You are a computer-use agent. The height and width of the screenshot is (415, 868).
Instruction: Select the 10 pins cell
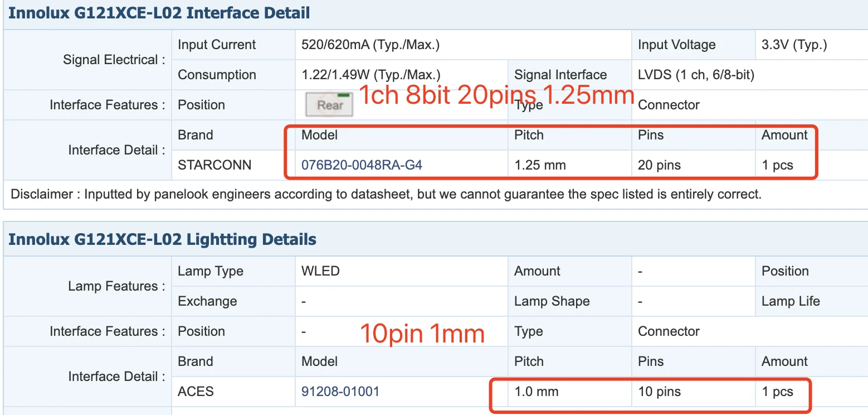coord(659,392)
